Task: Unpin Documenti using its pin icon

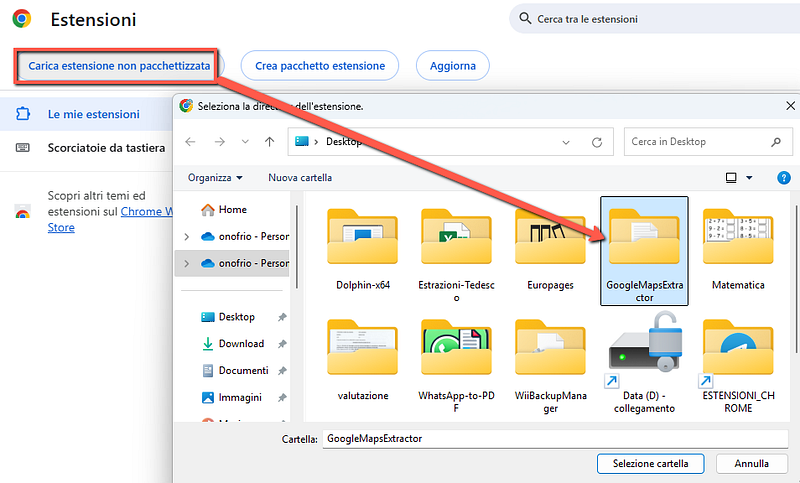Action: pyautogui.click(x=282, y=371)
